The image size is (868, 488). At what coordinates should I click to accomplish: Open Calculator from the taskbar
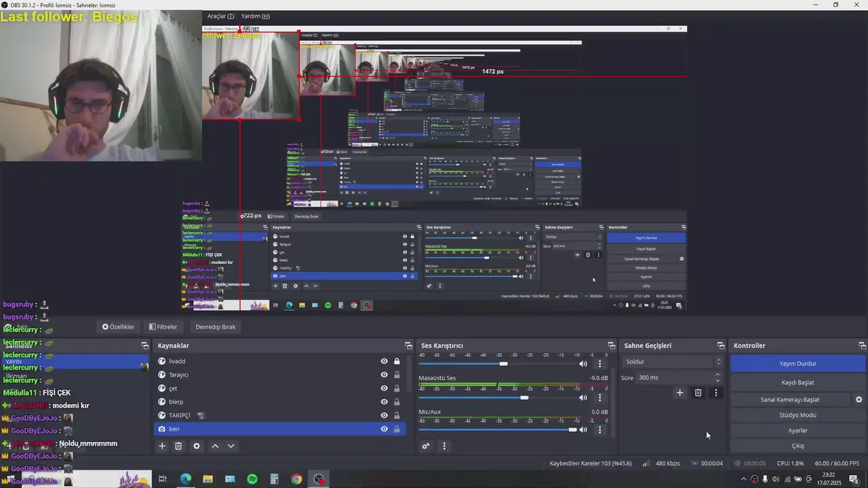[274, 479]
